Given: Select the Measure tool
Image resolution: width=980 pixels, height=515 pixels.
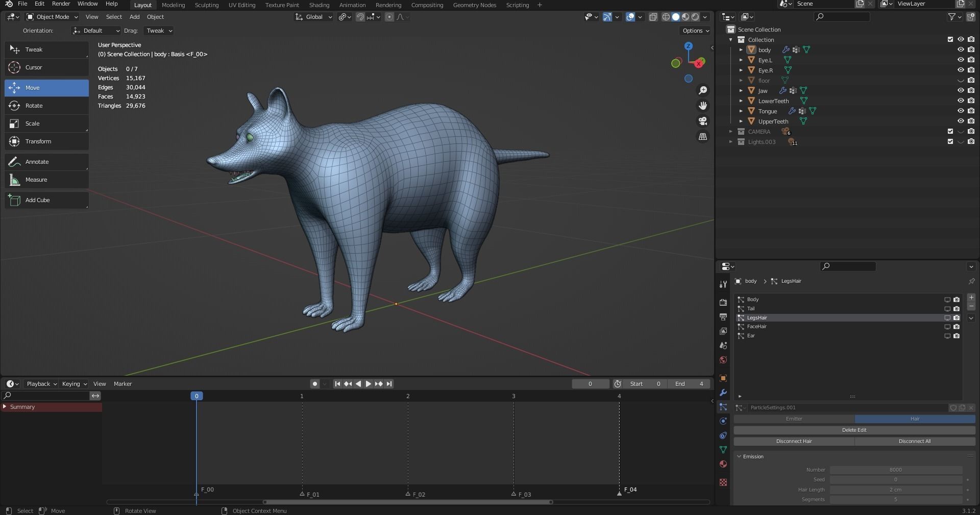Looking at the screenshot, I should point(46,180).
